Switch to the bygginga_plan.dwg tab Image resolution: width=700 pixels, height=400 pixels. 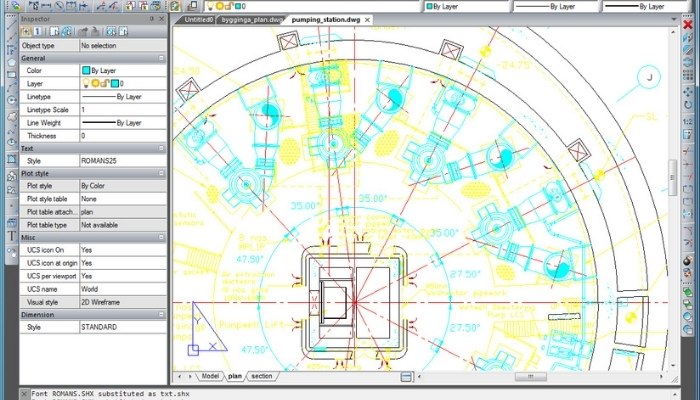252,20
